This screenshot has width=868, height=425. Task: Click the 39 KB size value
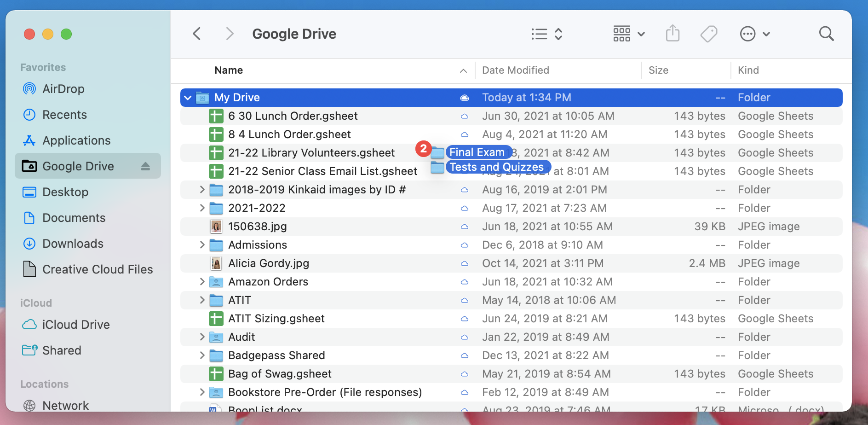[710, 227]
